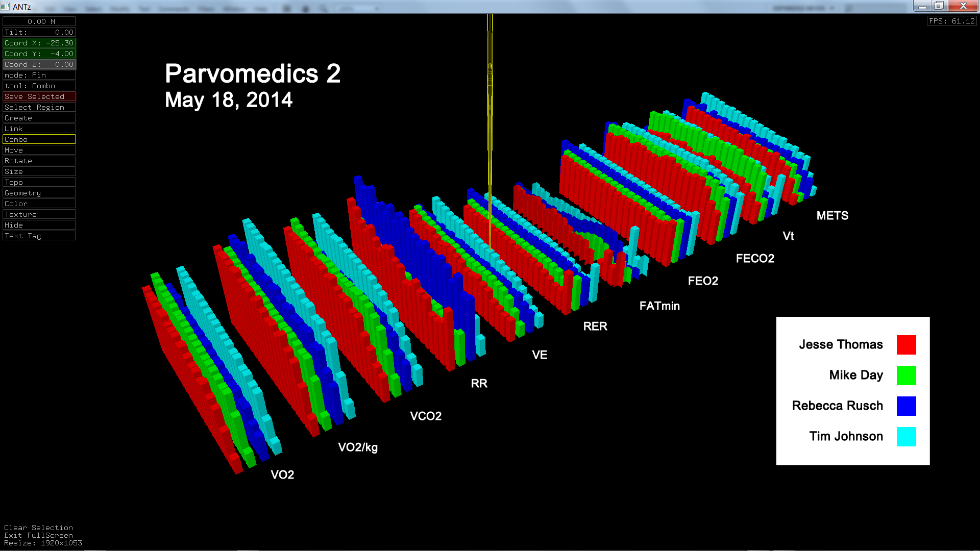980x551 pixels.
Task: Choose Select Region in side menu
Action: pyautogui.click(x=39, y=107)
